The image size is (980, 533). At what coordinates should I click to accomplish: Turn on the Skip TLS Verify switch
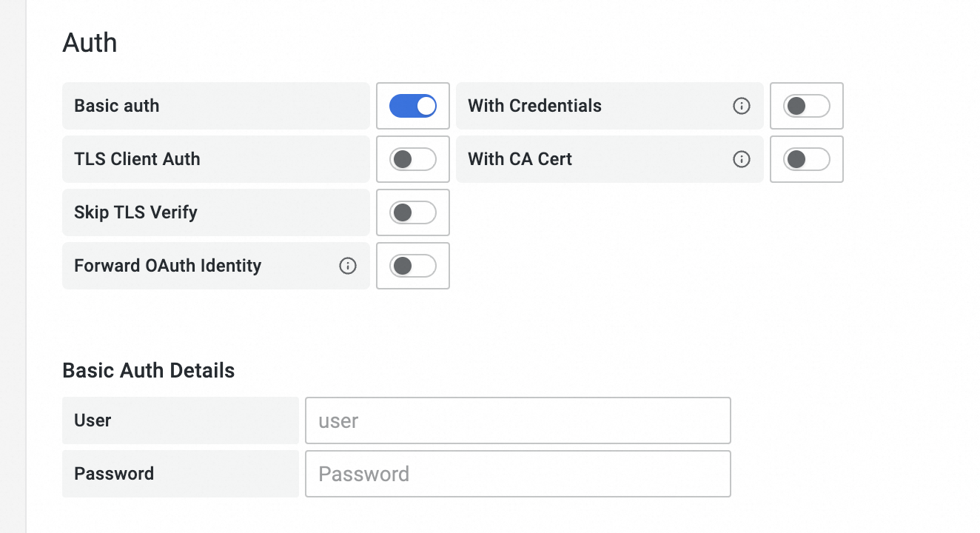point(413,212)
